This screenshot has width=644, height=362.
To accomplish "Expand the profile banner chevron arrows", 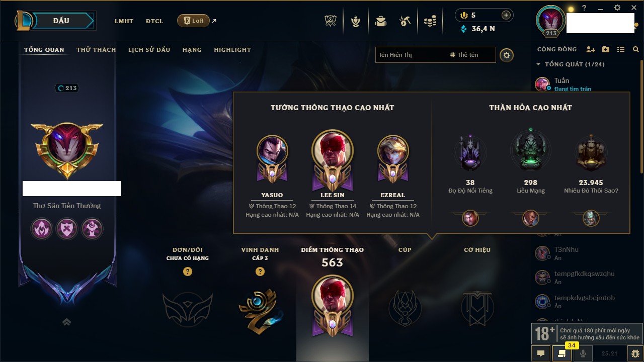I will coord(66,322).
